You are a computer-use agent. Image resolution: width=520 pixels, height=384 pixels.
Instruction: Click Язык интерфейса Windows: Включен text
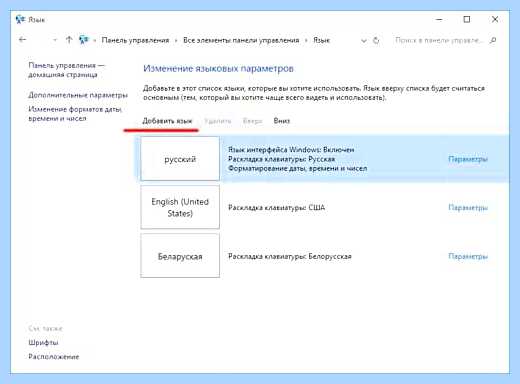coord(291,150)
